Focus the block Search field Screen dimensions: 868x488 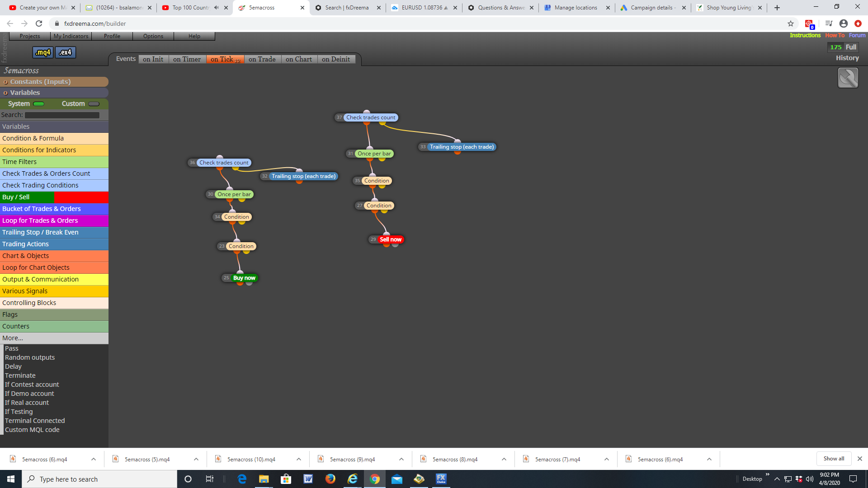62,115
